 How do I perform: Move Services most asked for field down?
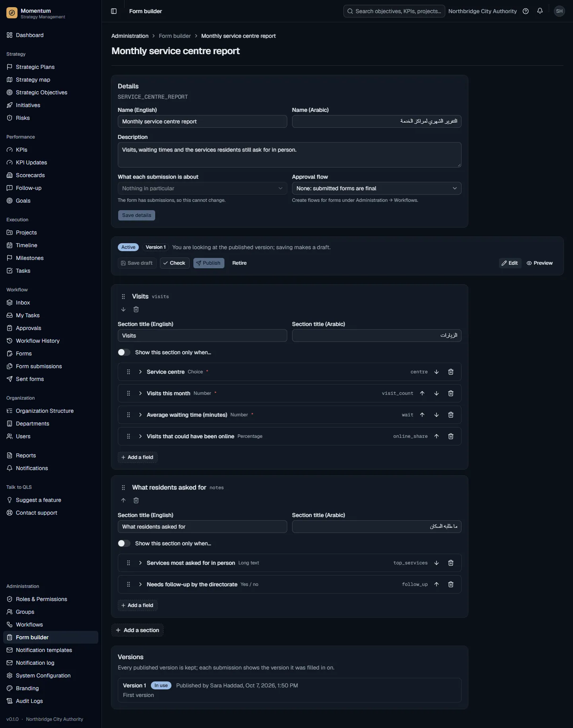point(437,563)
